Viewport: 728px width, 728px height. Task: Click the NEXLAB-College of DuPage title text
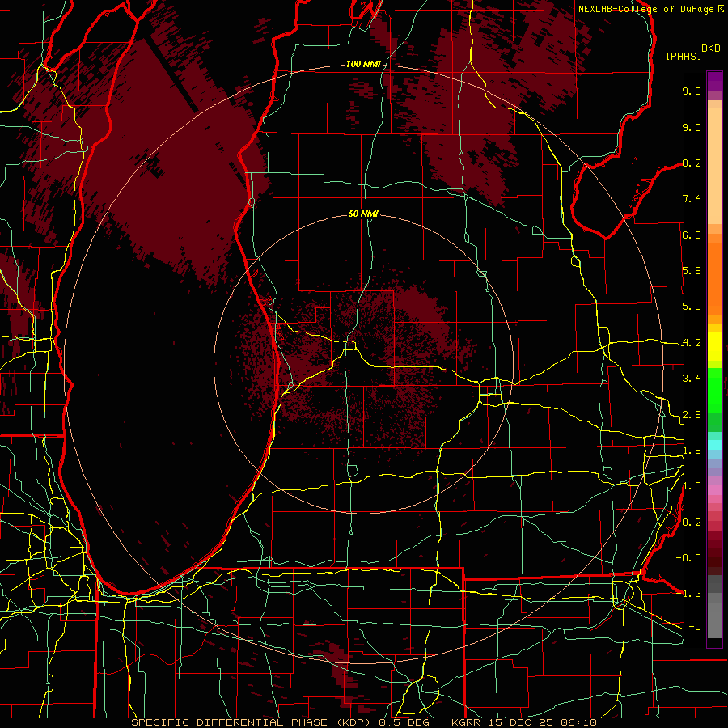[x=647, y=9]
